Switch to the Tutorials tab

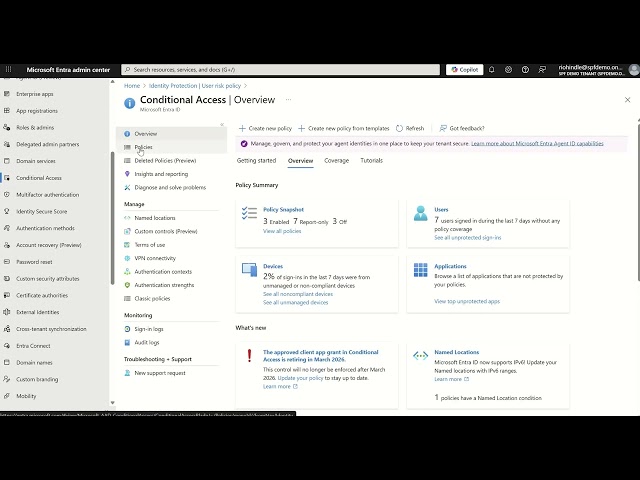coord(371,160)
